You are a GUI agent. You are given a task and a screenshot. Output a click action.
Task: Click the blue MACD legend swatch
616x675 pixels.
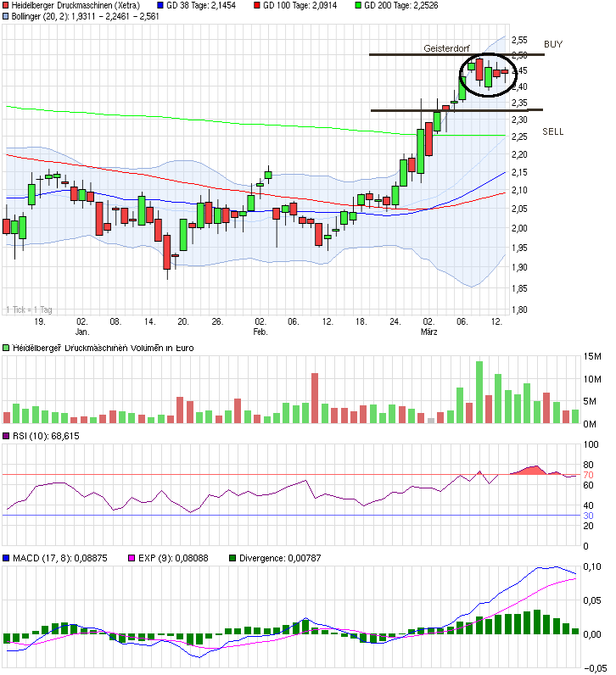click(6, 558)
